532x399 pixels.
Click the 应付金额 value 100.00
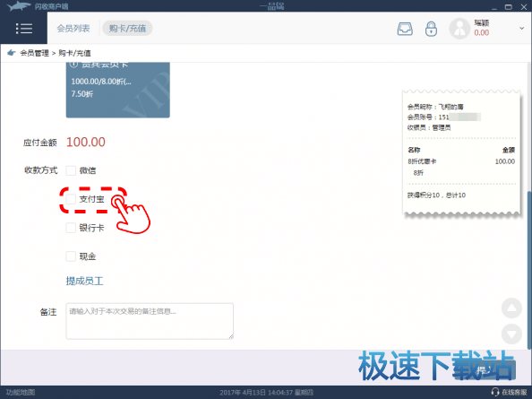[x=85, y=142]
